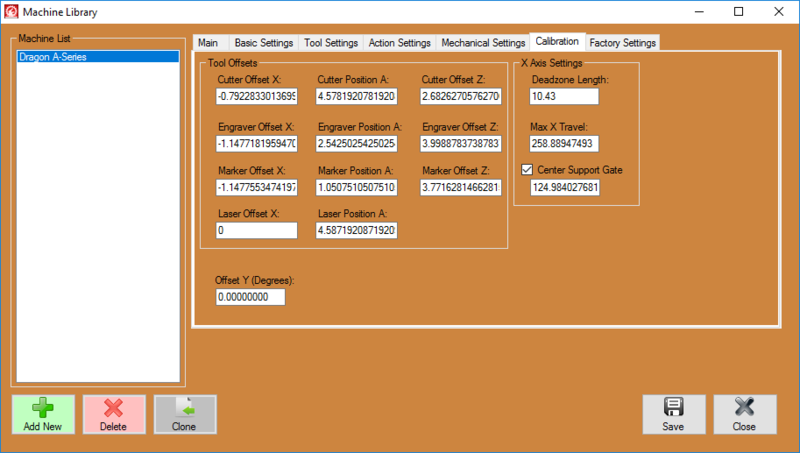Click the Laser Position A field
The height and width of the screenshot is (453, 800).
(x=357, y=231)
